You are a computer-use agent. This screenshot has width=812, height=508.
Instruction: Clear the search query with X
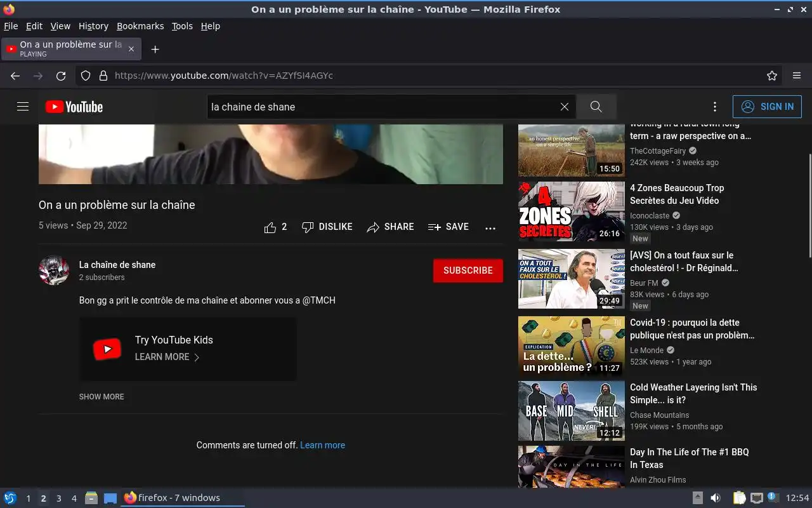pos(565,107)
